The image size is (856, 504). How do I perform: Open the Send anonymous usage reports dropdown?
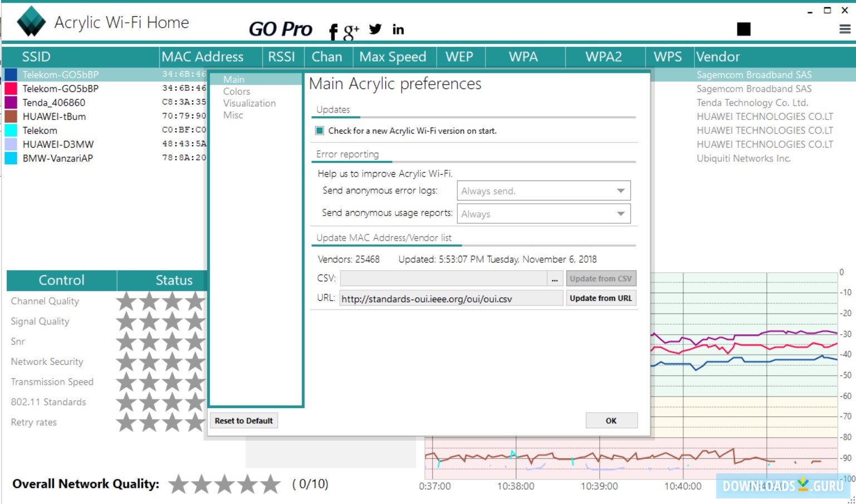point(544,214)
